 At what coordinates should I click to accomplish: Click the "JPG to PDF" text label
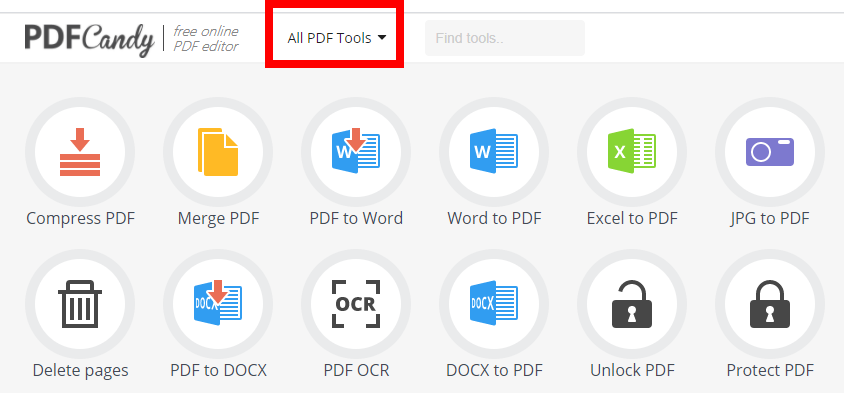pyautogui.click(x=770, y=219)
